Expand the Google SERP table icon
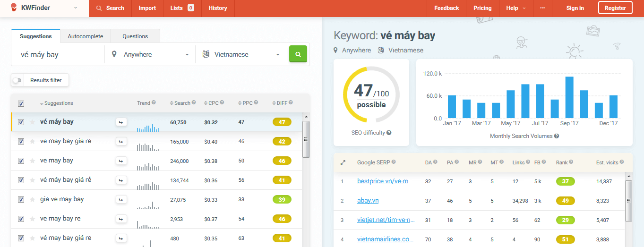Screen dimensions: 644x247 pos(343,162)
